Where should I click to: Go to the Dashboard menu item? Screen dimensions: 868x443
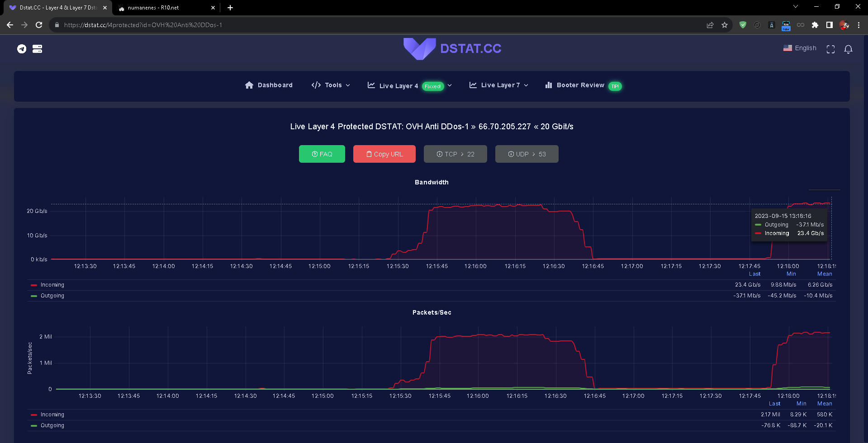tap(269, 85)
